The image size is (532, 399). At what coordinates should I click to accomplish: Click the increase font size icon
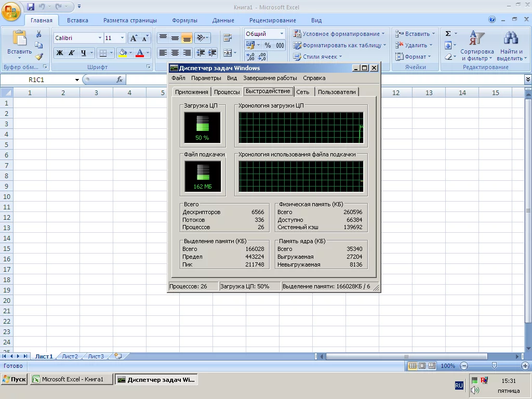(x=134, y=38)
